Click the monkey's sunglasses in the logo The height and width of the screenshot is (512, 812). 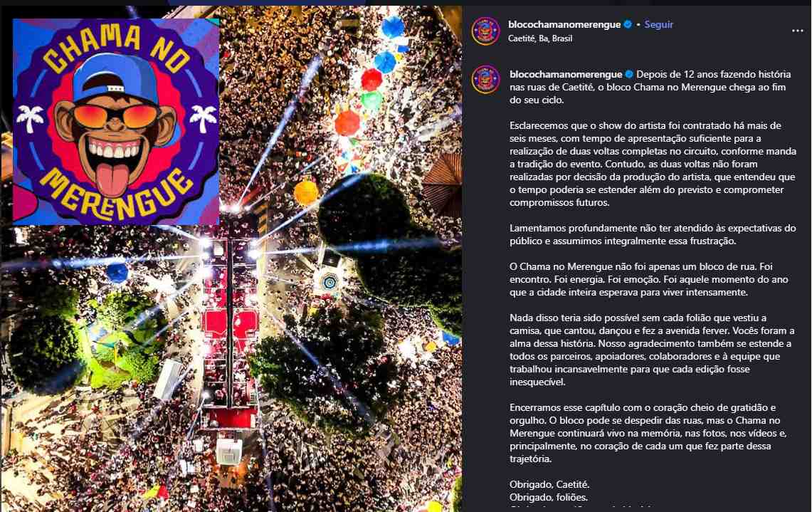(x=115, y=116)
